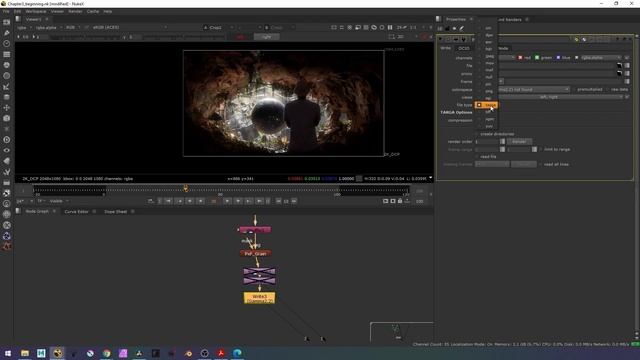Open the Channel nodes toolbar menu
The image size is (640, 360).
7,54
